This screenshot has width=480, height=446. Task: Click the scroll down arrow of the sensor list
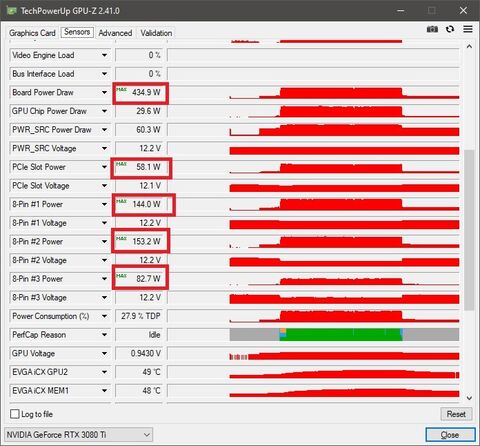tap(469, 398)
